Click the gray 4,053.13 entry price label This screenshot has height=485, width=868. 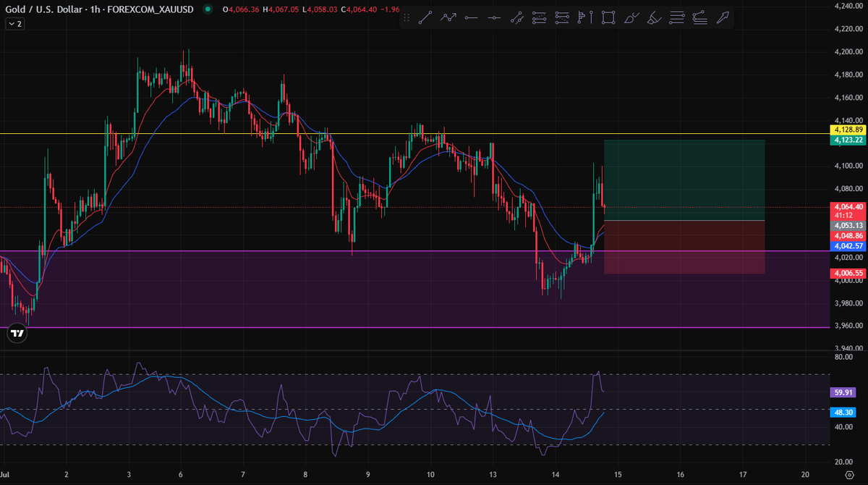pos(848,225)
